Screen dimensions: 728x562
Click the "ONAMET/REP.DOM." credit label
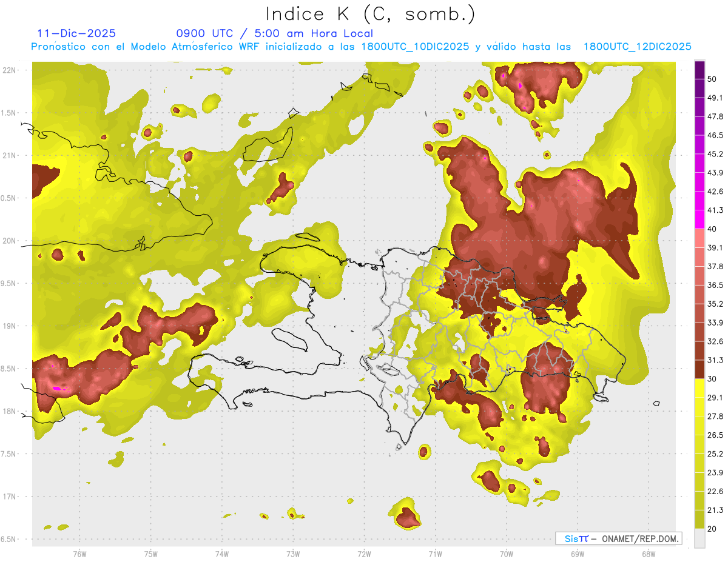click(640, 538)
